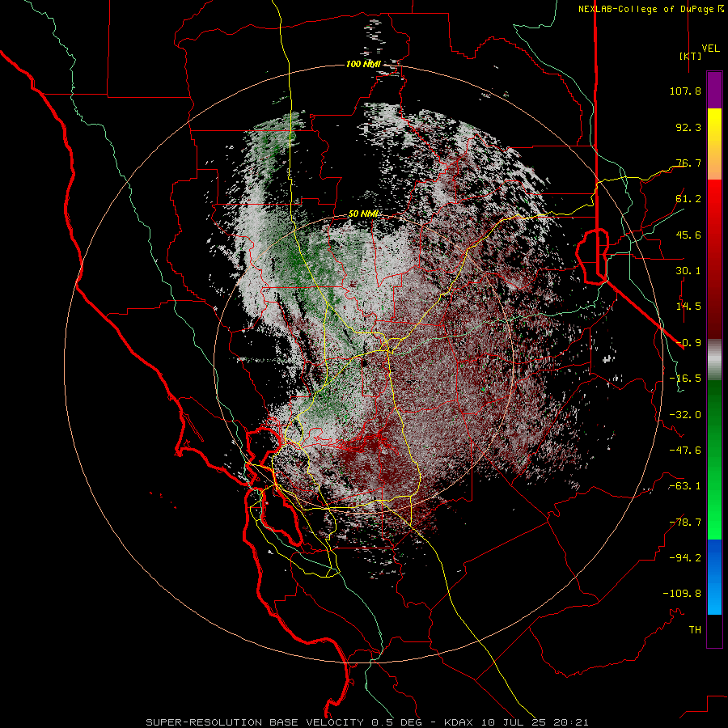The height and width of the screenshot is (728, 728).
Task: Click the [KT] units label
Action: coord(691,56)
